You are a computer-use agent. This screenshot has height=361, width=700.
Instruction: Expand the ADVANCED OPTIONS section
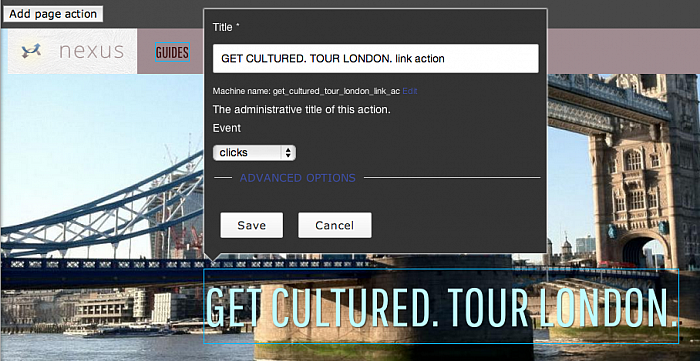point(298,178)
